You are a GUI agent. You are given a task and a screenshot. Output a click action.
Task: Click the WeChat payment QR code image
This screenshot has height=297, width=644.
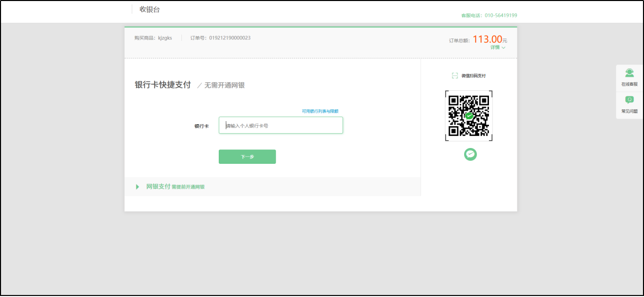click(469, 116)
